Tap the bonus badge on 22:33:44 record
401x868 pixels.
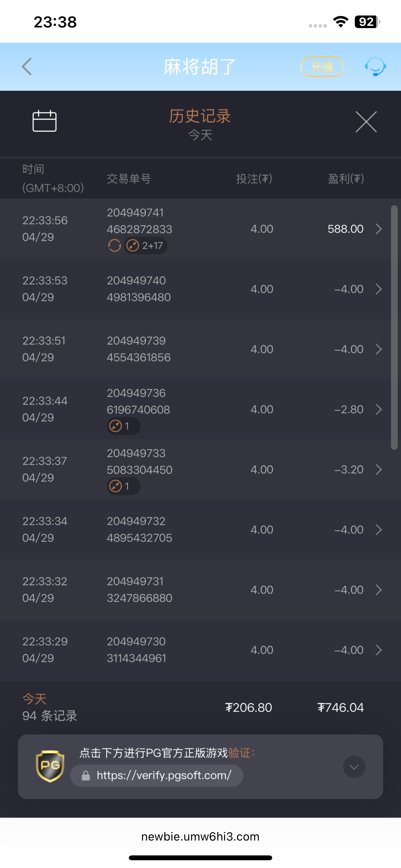[123, 426]
